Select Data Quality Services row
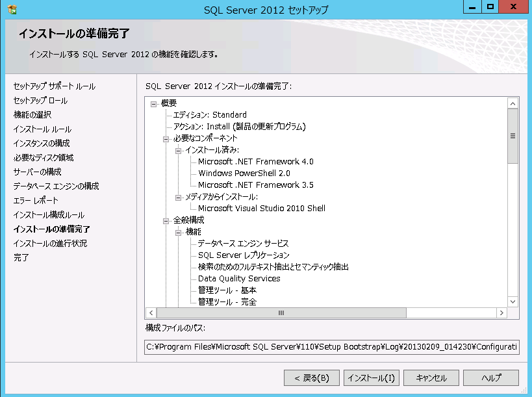Image resolution: width=532 pixels, height=397 pixels. click(239, 279)
